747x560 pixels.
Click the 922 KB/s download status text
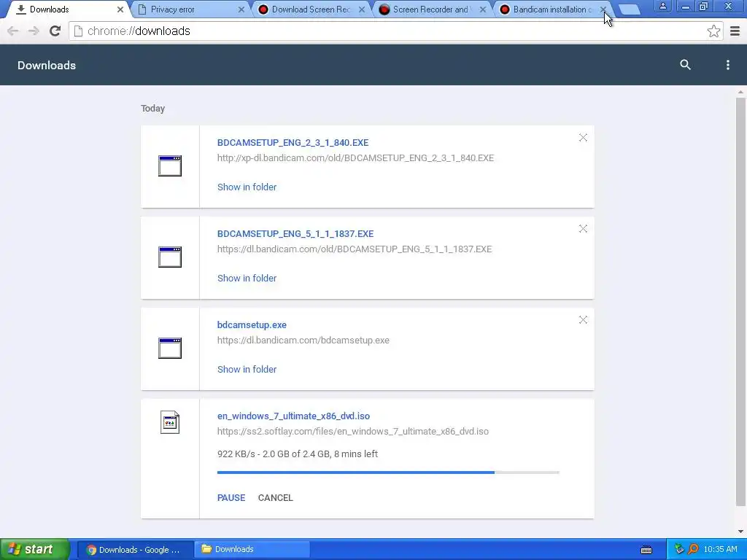(298, 454)
